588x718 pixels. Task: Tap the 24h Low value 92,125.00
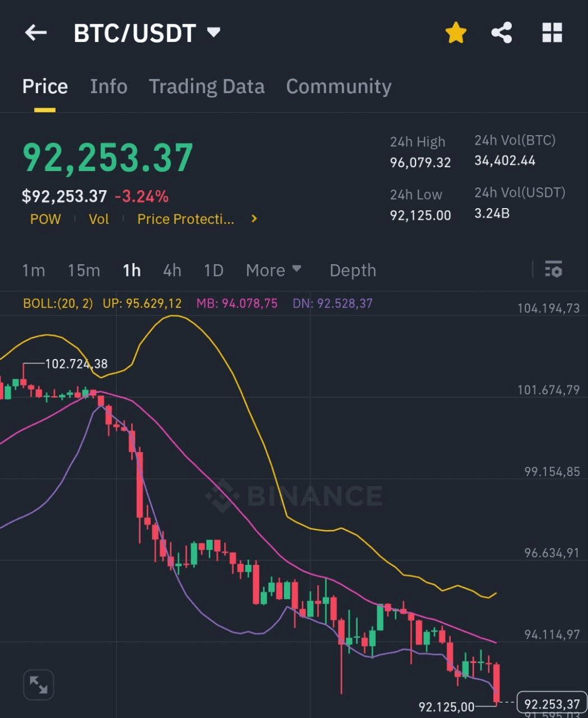coord(420,215)
